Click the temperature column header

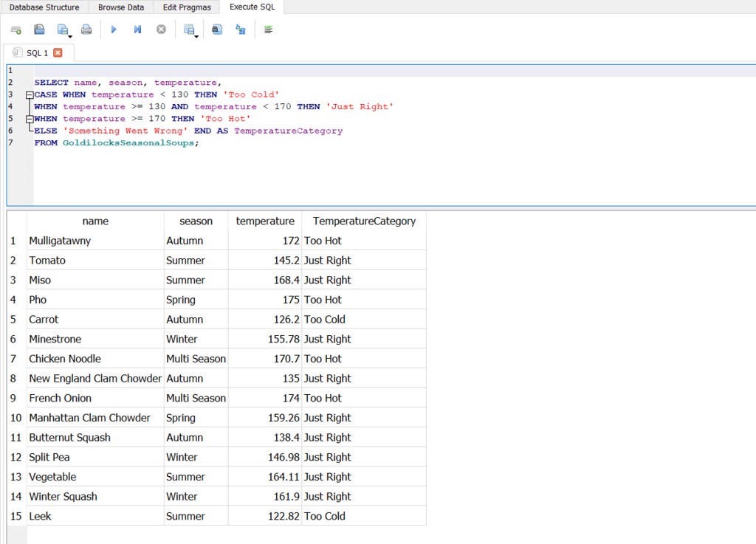tap(264, 221)
